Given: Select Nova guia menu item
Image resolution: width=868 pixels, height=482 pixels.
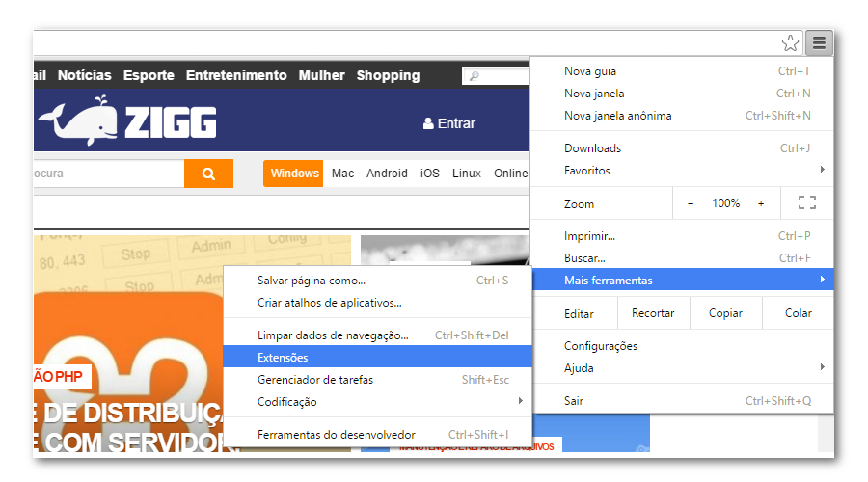Looking at the screenshot, I should [x=682, y=71].
